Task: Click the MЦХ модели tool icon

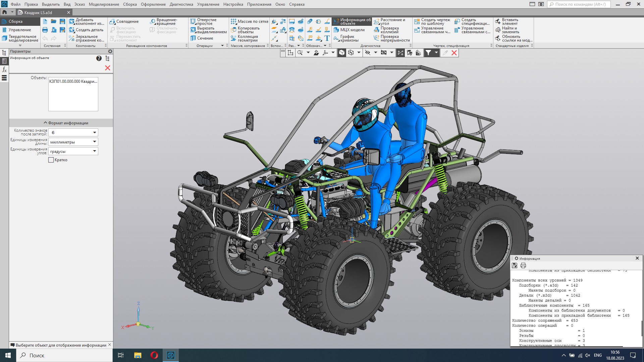Action: click(x=336, y=30)
